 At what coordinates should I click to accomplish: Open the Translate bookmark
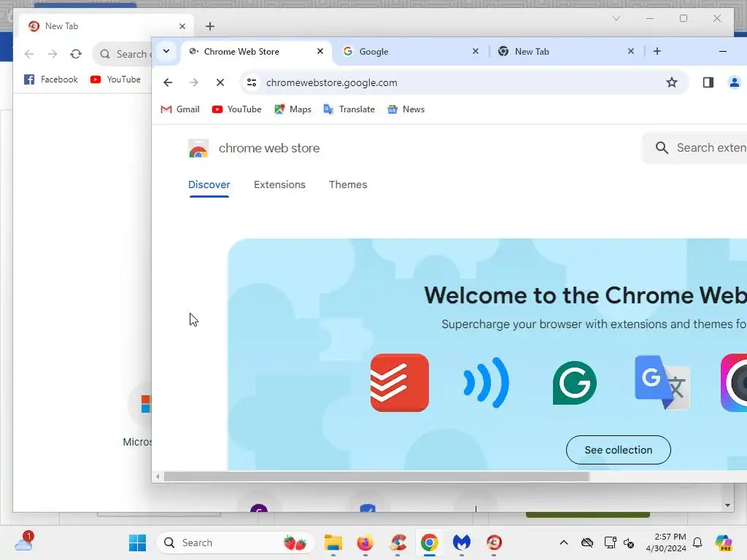pyautogui.click(x=349, y=109)
